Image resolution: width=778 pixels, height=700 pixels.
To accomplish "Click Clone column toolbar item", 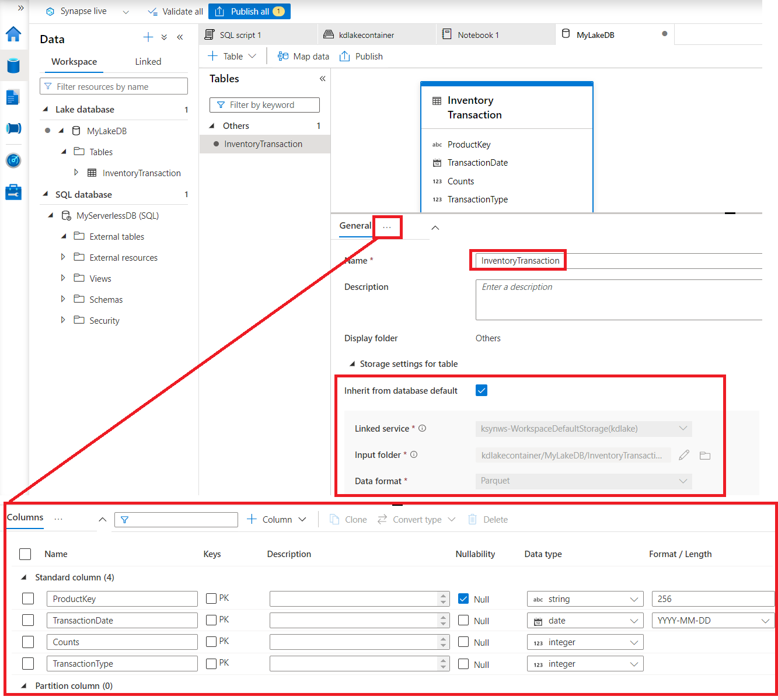I will pos(348,519).
